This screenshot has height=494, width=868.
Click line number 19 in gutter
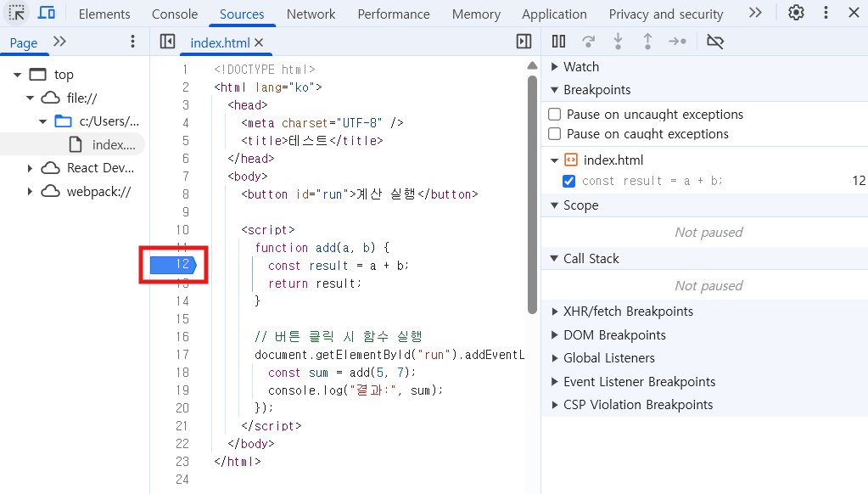(x=182, y=390)
